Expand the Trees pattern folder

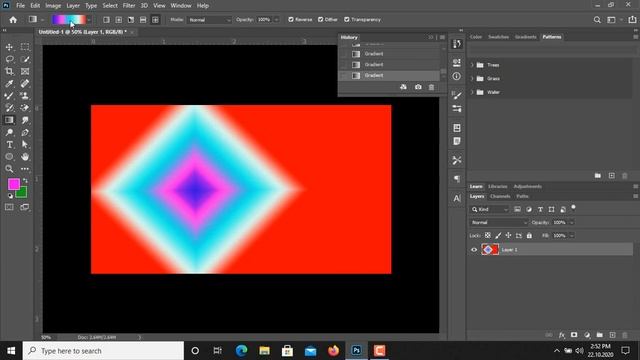472,65
